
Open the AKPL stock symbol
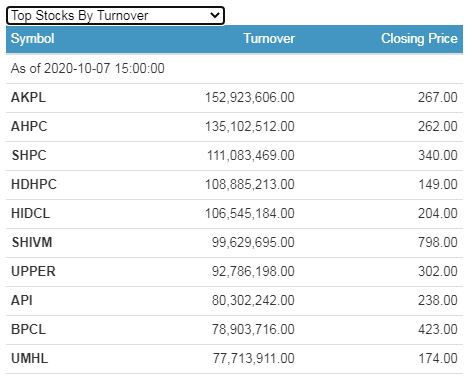[28, 98]
